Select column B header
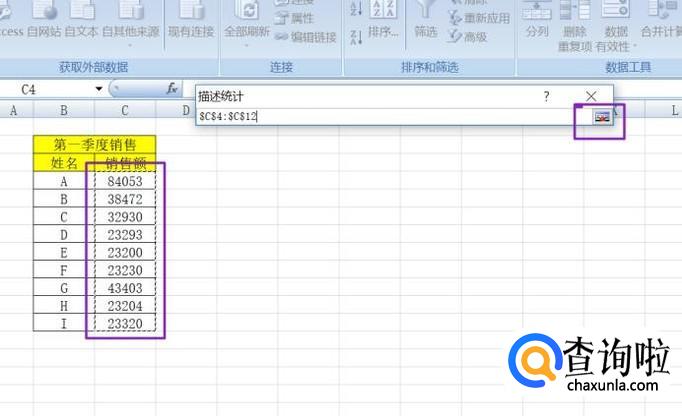 [x=64, y=109]
